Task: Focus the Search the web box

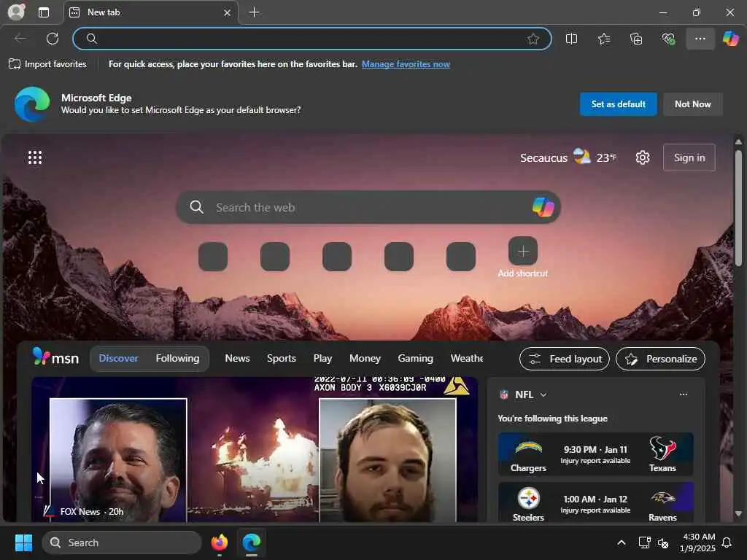Action: tap(368, 207)
